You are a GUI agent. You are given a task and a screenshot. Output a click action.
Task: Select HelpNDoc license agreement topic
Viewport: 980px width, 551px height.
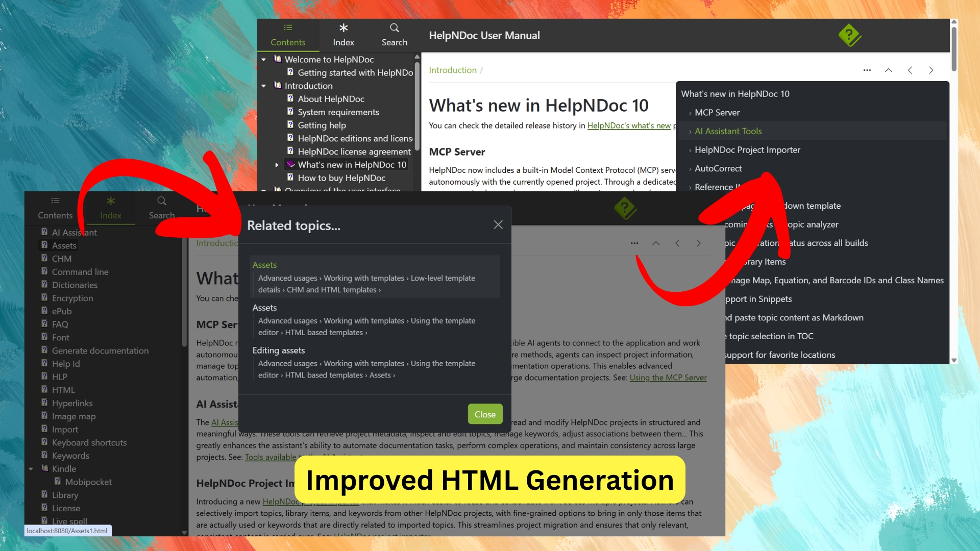(x=354, y=152)
